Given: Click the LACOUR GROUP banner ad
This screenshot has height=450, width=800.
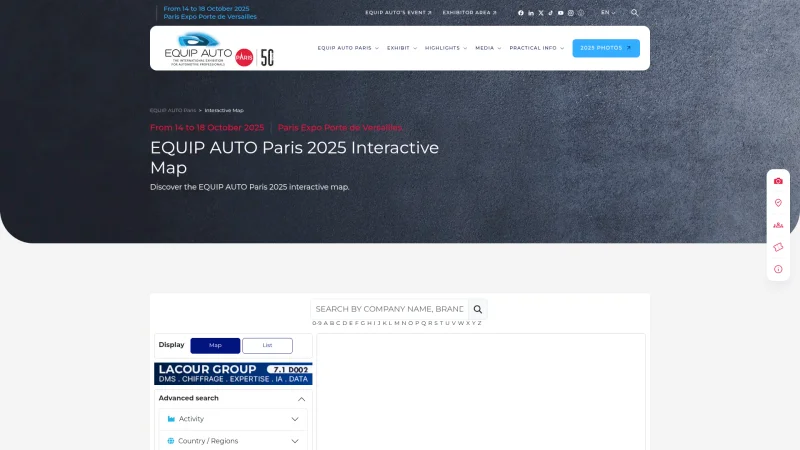Looking at the screenshot, I should click(x=233, y=373).
